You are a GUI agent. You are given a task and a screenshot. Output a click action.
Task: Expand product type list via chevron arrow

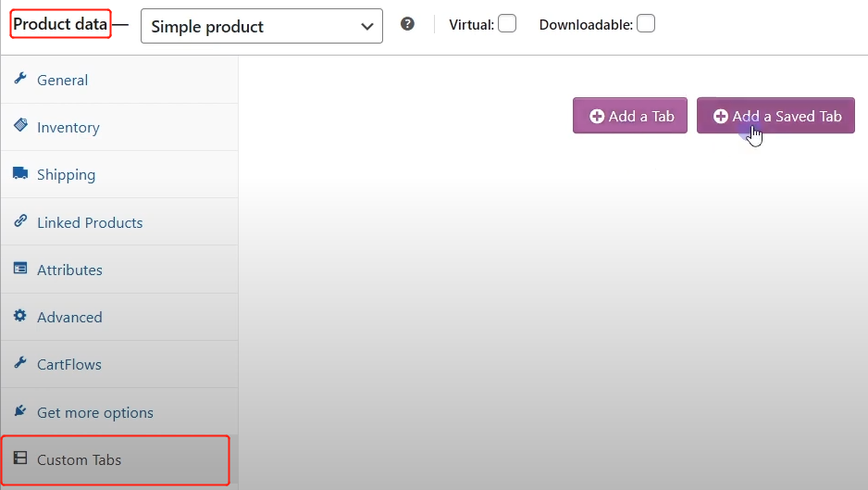point(366,27)
